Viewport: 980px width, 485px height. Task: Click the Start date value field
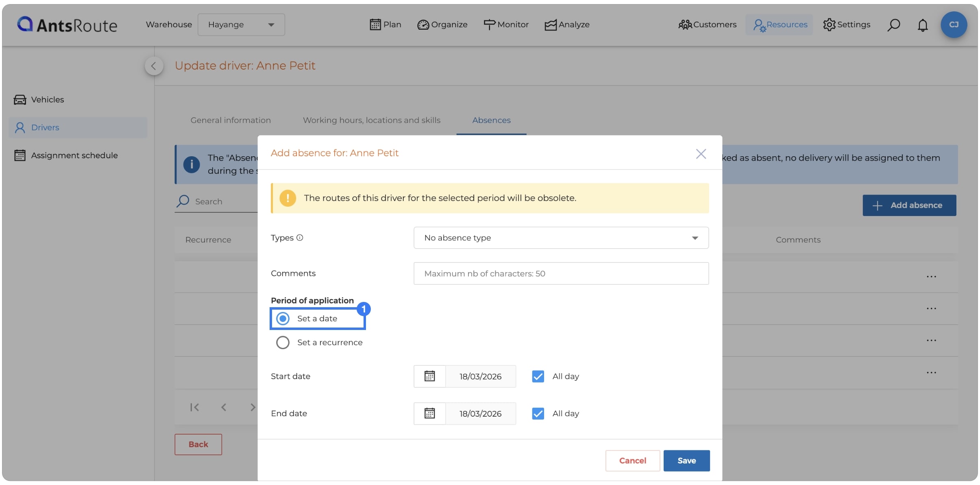[481, 376]
